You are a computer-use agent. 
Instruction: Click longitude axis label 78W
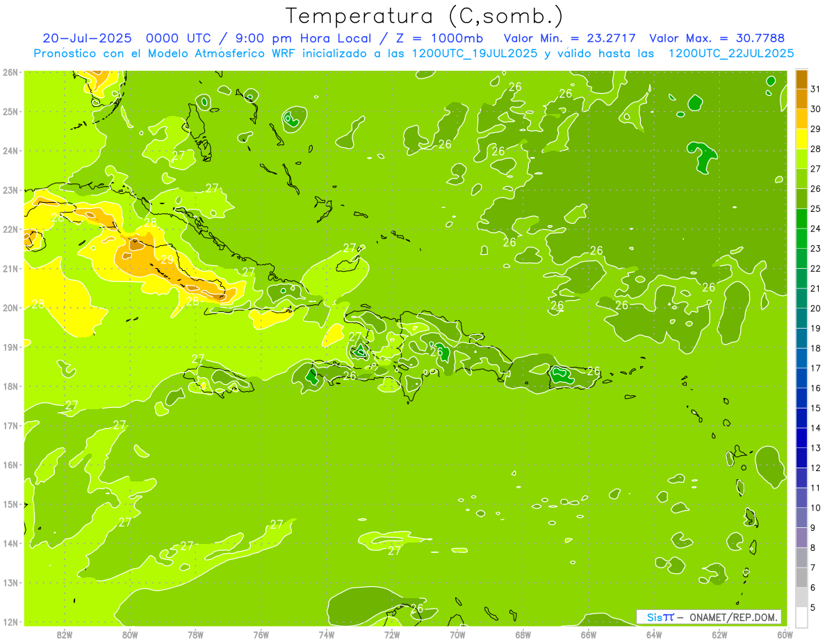click(195, 635)
